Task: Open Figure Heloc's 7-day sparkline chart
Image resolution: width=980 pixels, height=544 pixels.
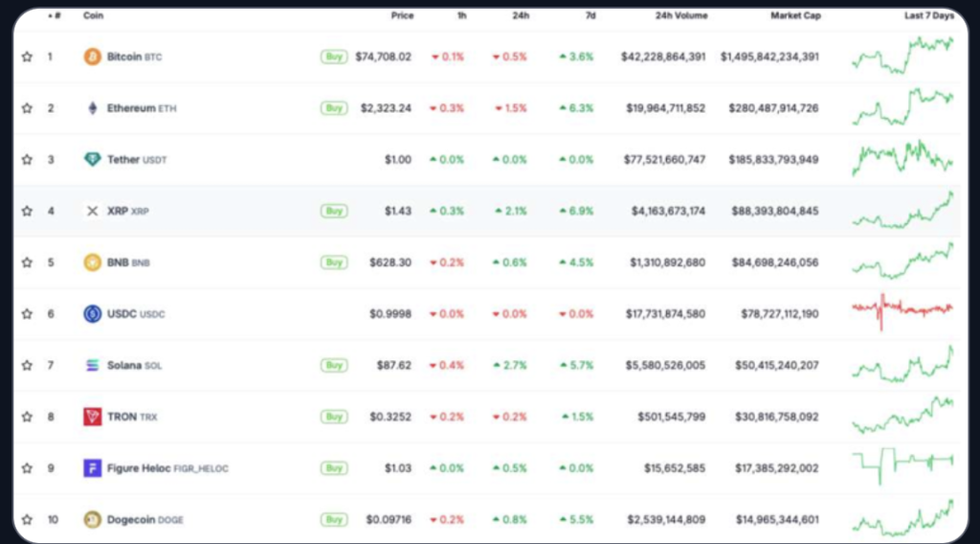Action: point(903,465)
